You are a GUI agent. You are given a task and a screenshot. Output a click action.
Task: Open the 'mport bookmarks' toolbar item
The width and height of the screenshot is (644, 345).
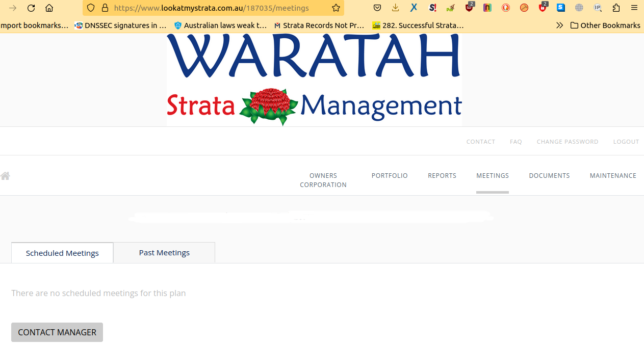(x=34, y=25)
